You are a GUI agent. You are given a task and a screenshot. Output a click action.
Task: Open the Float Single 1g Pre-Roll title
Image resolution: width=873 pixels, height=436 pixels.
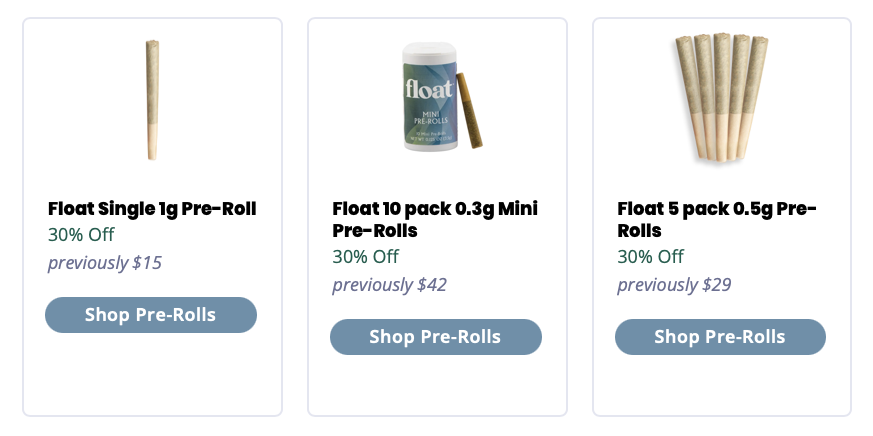click(x=152, y=209)
